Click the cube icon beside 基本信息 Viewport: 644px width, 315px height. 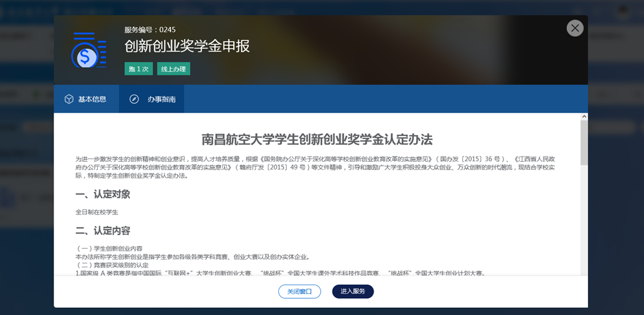click(69, 99)
